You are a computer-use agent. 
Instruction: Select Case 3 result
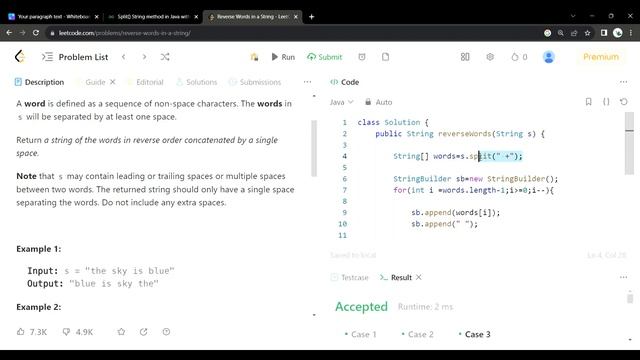coord(474,334)
